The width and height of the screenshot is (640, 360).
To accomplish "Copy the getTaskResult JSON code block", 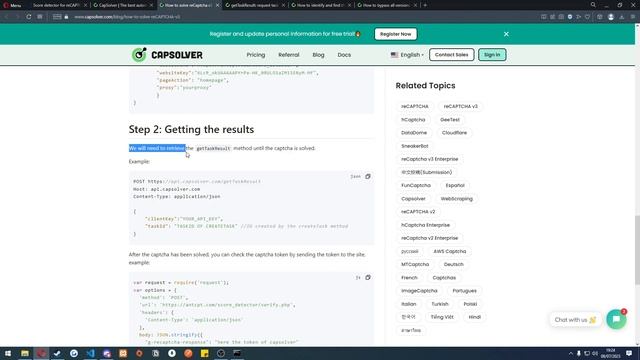I will pos(368,176).
